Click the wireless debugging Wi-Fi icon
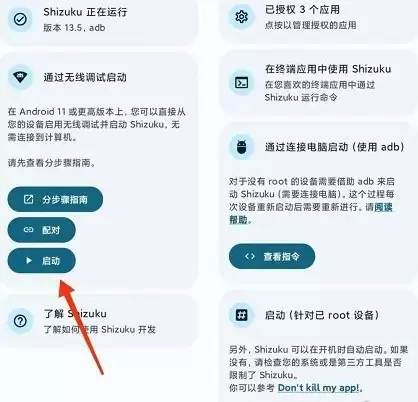418x402 pixels. (20, 77)
